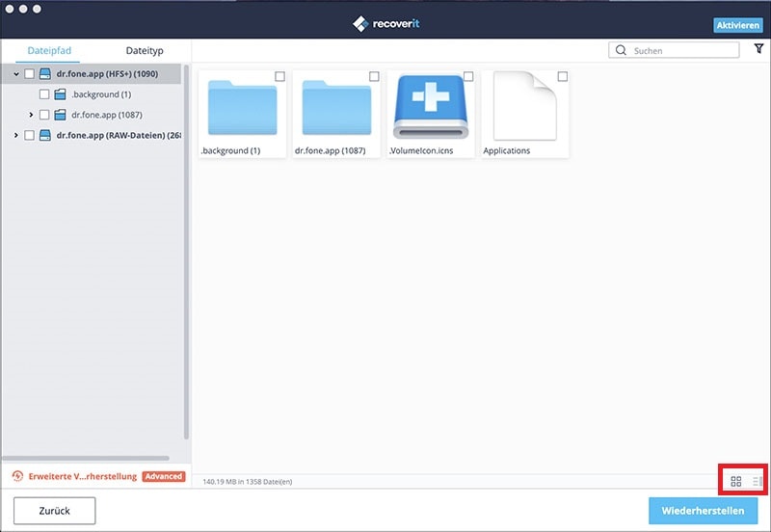Tick checkbox on .background folder thumbnail
This screenshot has width=771, height=532.
279,76
